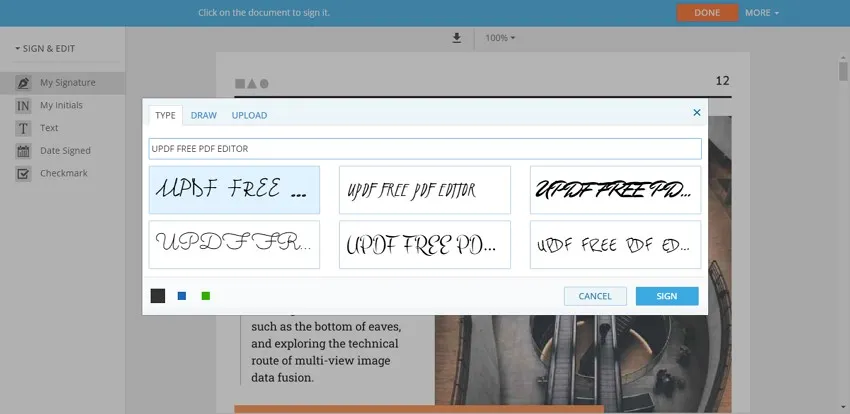Choose the bottom-middle signature style

tap(424, 244)
